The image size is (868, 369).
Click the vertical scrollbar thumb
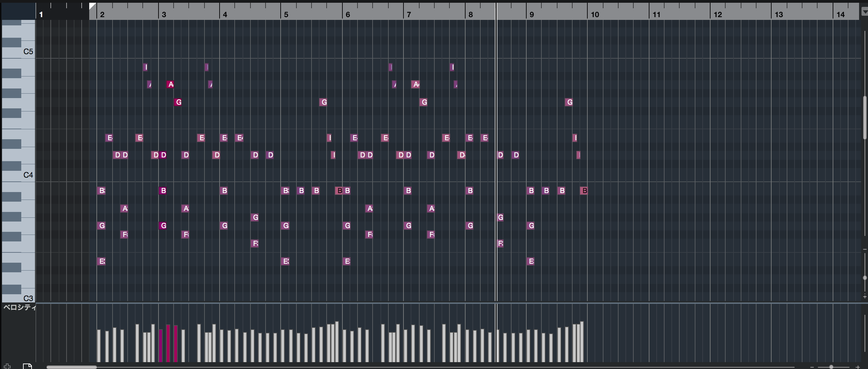pyautogui.click(x=865, y=118)
